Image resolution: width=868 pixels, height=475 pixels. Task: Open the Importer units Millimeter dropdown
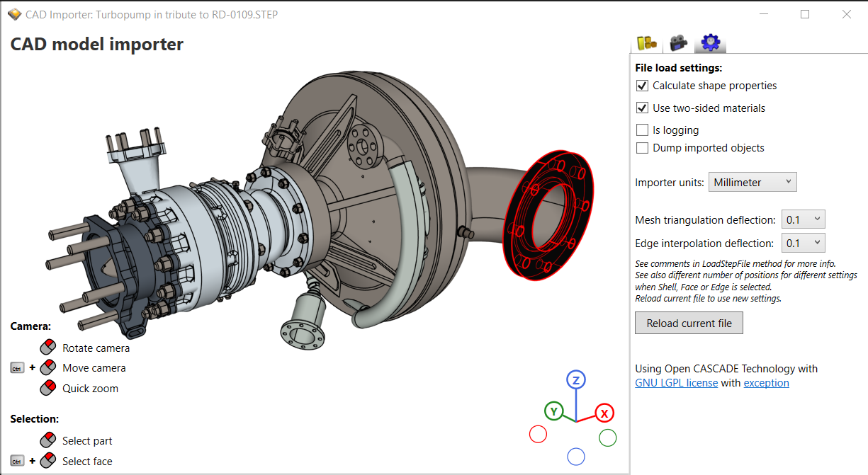pyautogui.click(x=753, y=182)
